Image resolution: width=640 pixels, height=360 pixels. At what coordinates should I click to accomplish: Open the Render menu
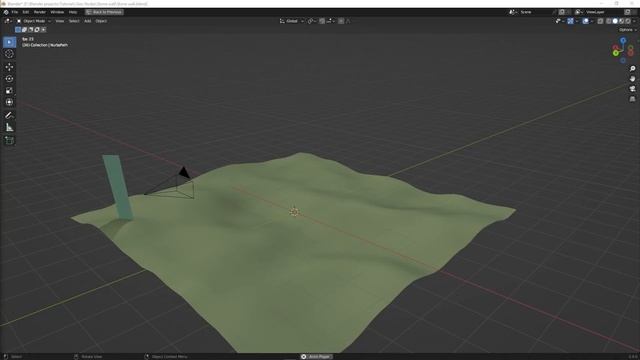(x=40, y=12)
